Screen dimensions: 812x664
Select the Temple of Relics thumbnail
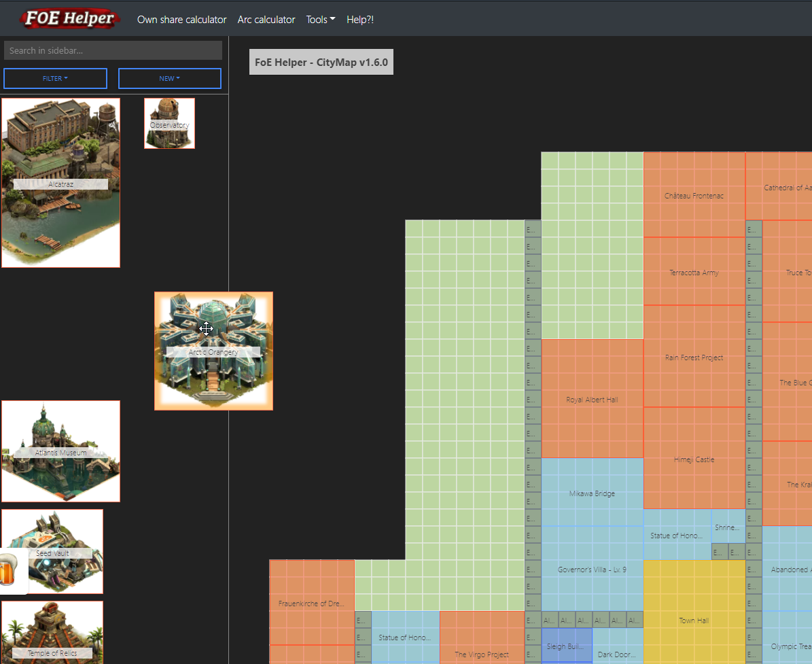(x=52, y=633)
